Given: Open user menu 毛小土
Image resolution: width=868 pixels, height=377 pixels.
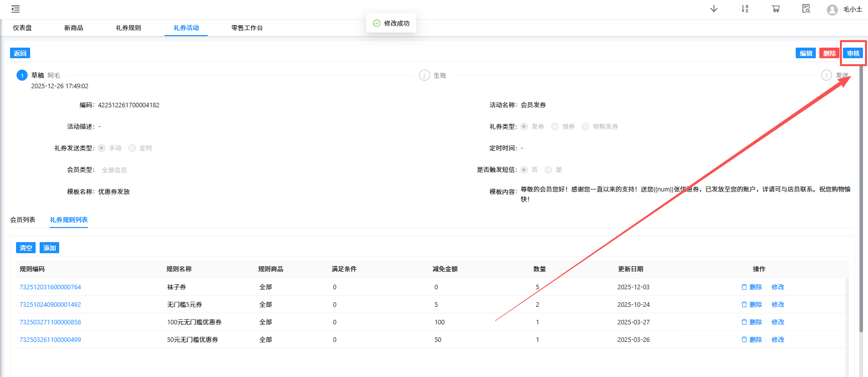Looking at the screenshot, I should 852,10.
